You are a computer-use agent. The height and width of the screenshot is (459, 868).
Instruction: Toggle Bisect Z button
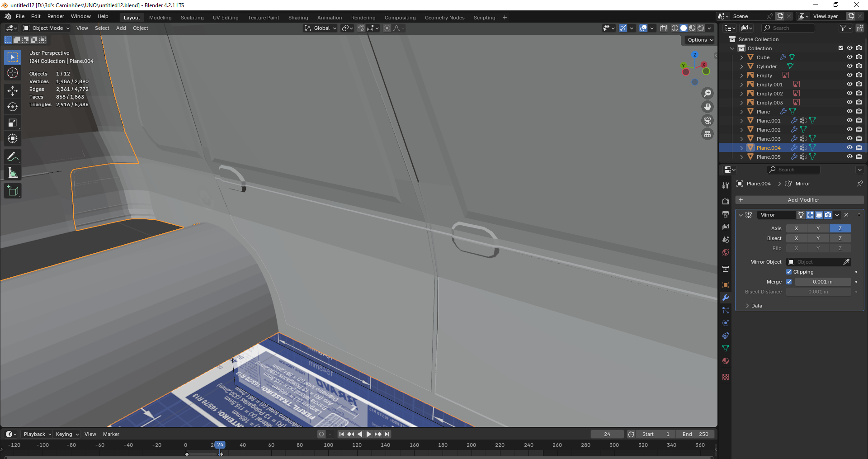click(840, 238)
